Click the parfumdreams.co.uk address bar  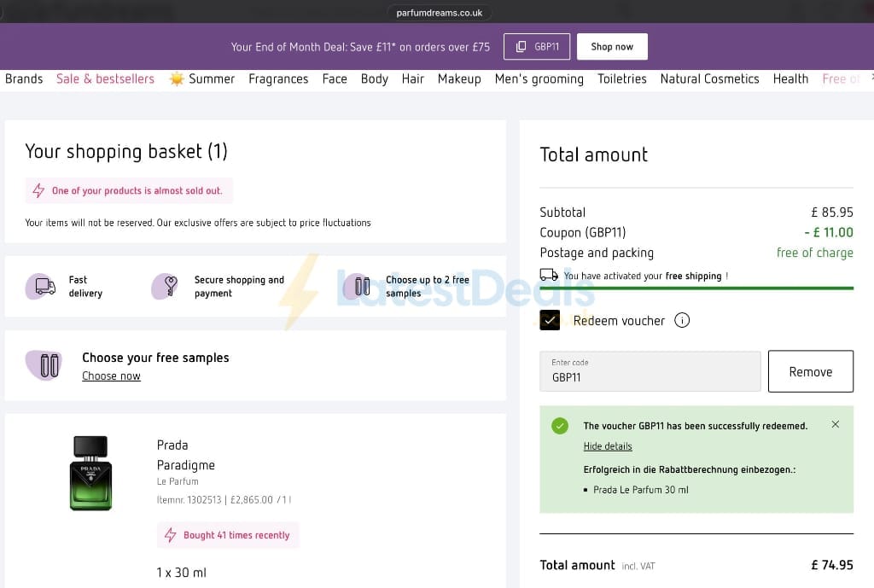pos(440,12)
